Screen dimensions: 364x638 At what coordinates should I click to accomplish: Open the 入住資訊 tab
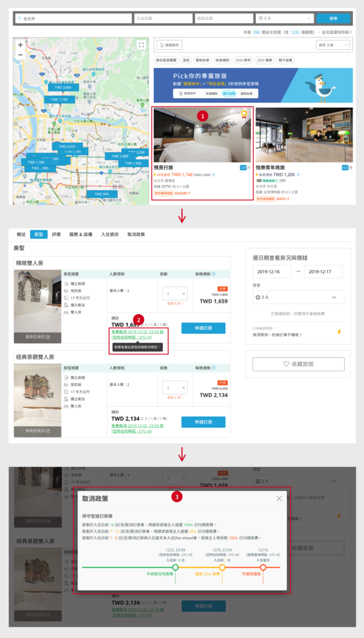coord(110,234)
